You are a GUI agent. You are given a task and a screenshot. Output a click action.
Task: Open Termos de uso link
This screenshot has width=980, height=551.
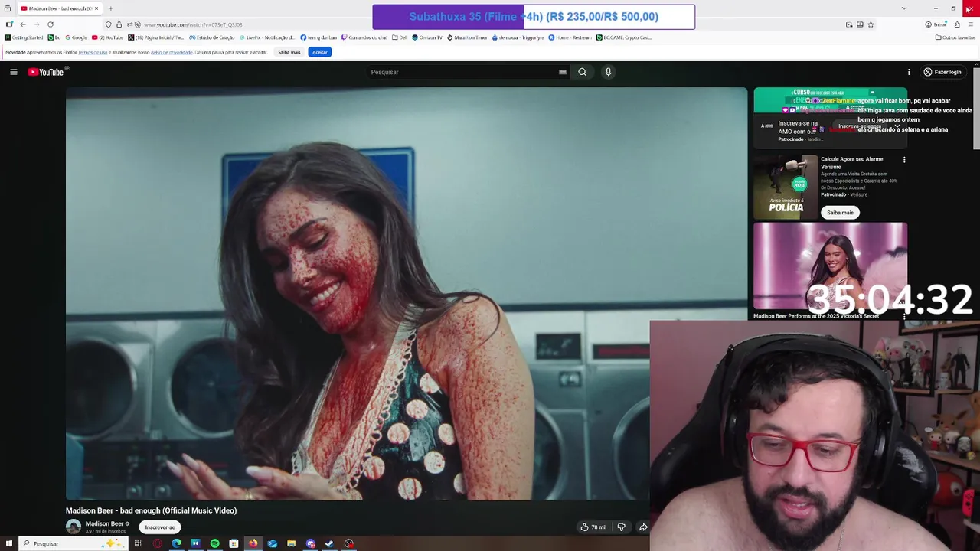coord(93,52)
